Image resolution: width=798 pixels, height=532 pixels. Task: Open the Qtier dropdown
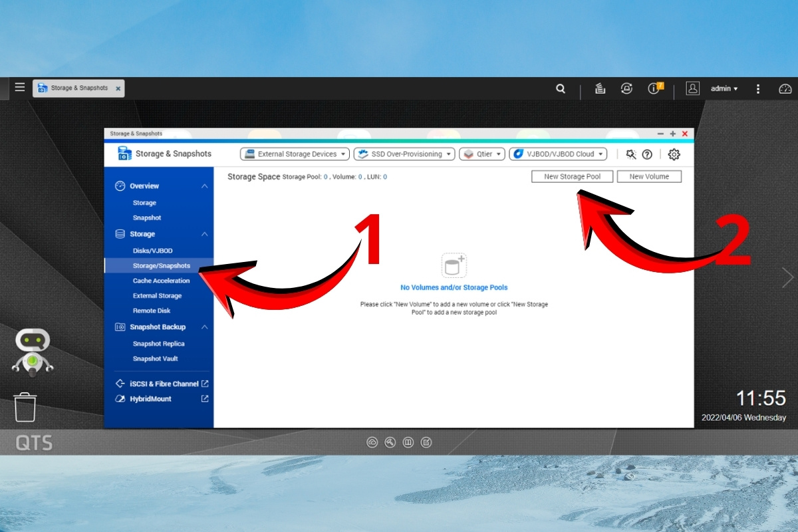482,154
